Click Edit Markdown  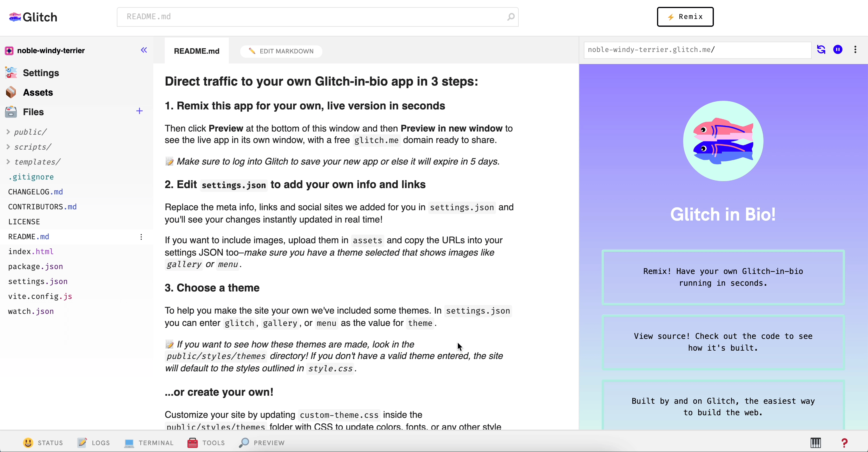coord(281,51)
